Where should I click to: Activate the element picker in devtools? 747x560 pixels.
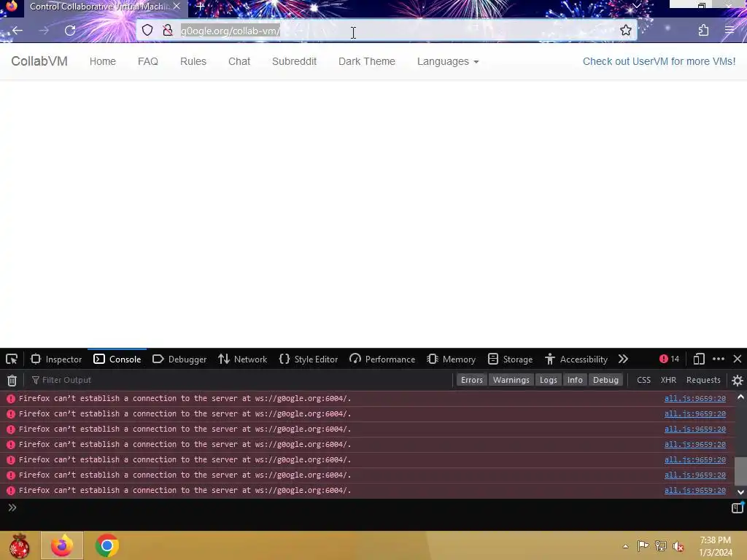pos(12,359)
